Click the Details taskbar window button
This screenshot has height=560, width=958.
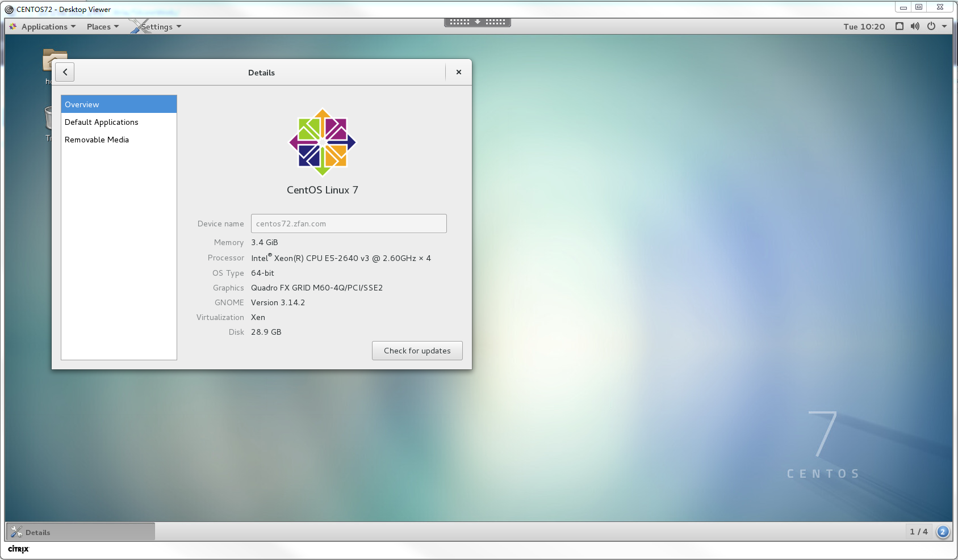[80, 532]
